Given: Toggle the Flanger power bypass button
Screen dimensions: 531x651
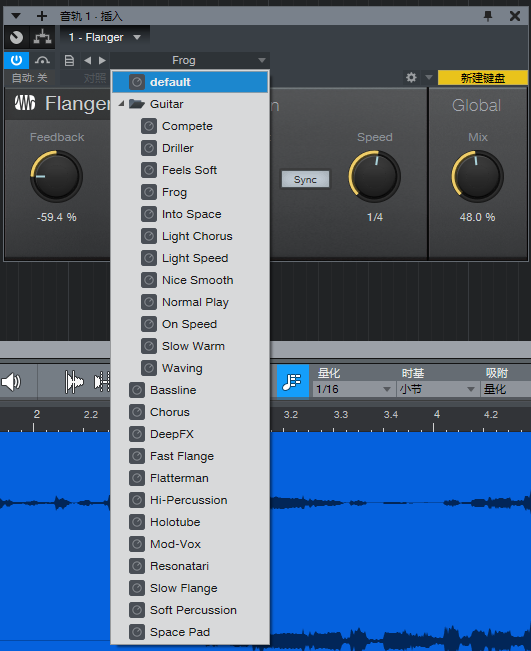Looking at the screenshot, I should [x=16, y=61].
